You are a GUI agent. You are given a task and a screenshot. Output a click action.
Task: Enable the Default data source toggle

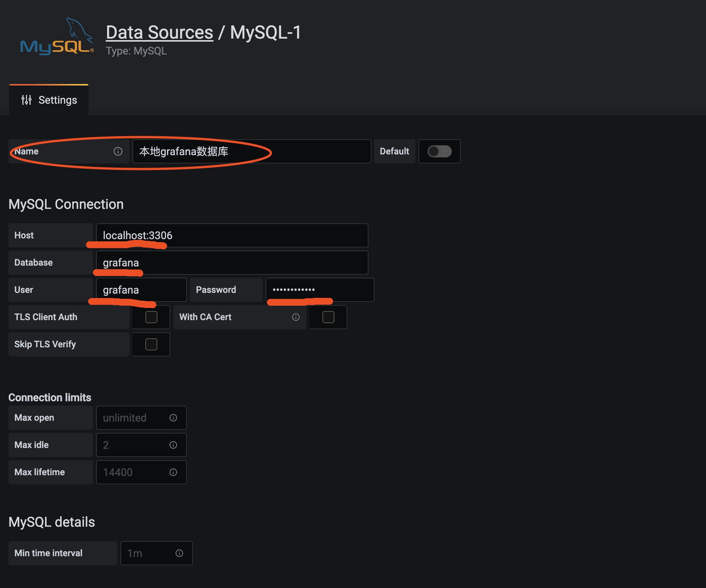439,151
